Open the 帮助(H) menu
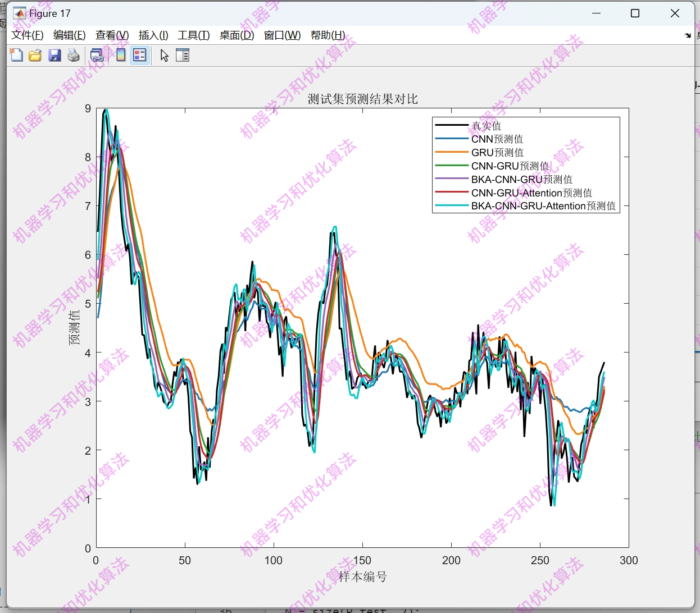Viewport: 700px width, 613px height. 328,35
